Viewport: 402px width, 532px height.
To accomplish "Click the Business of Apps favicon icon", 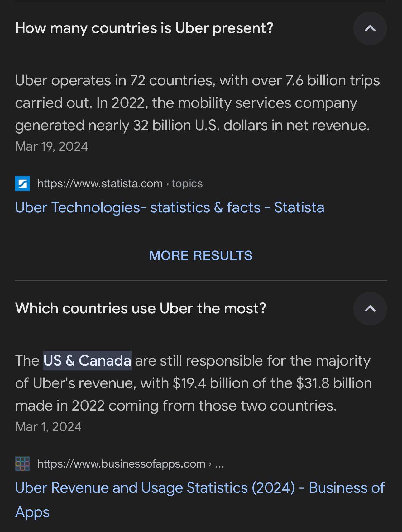I will point(22,464).
